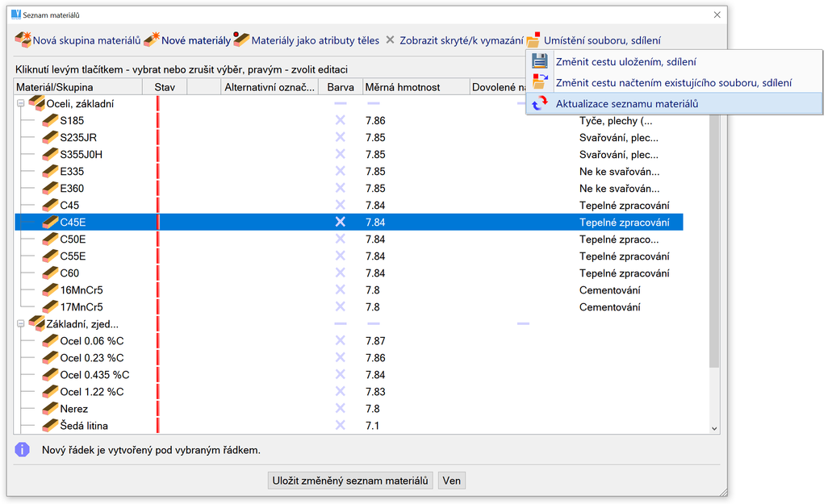
Task: Click the blue info icon at bottom
Action: point(23,450)
